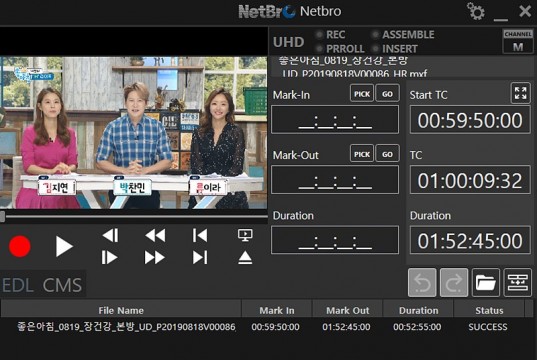This screenshot has height=360, width=537.
Task: Jump to clip start
Action: [200, 235]
